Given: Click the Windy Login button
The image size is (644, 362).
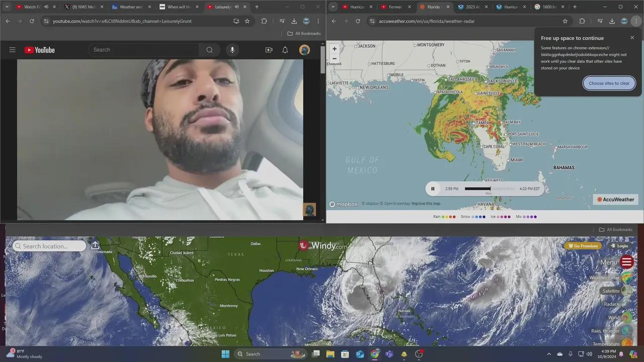Looking at the screenshot, I should pos(619,246).
